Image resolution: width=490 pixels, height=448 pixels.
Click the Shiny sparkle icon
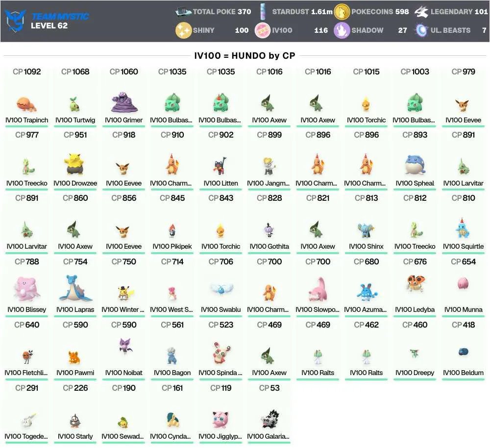tap(183, 30)
